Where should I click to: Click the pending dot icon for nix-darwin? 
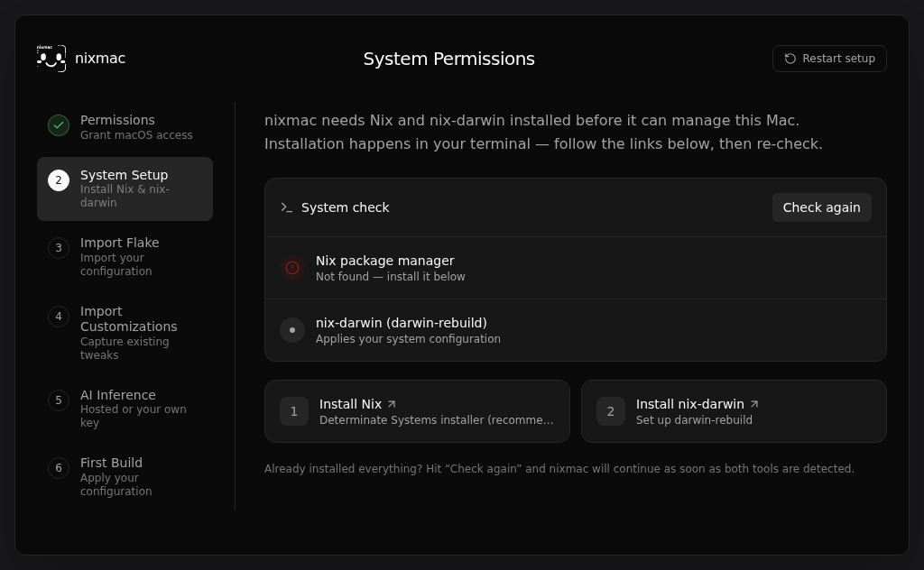click(x=292, y=330)
